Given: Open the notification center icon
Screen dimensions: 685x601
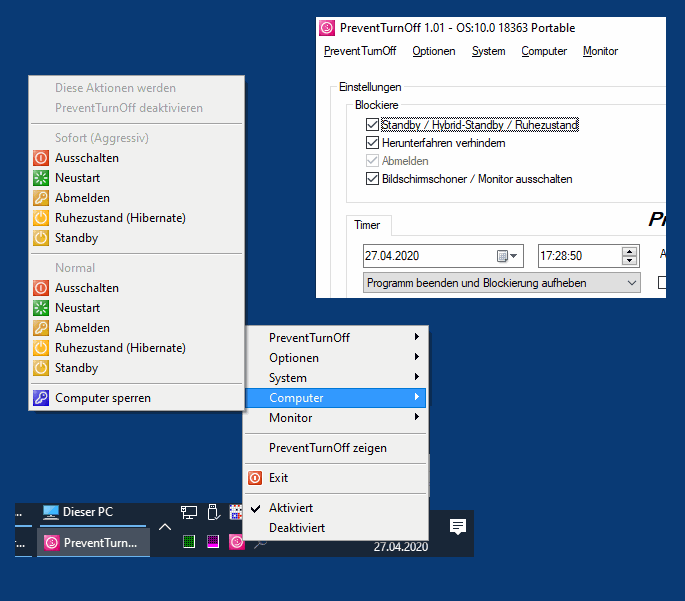Looking at the screenshot, I should pyautogui.click(x=457, y=527).
